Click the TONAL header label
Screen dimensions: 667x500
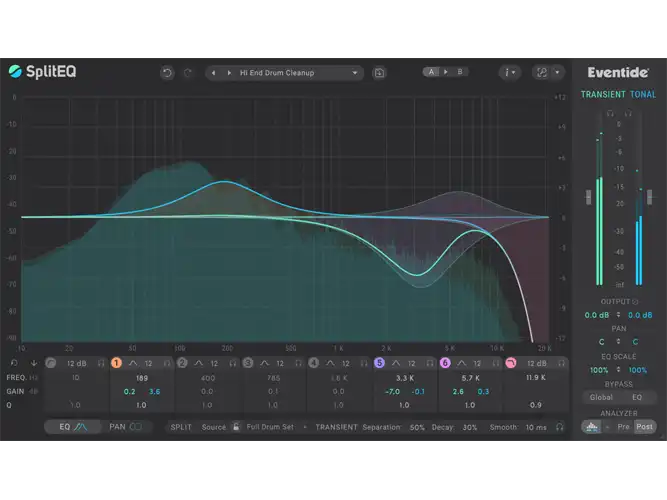[643, 94]
